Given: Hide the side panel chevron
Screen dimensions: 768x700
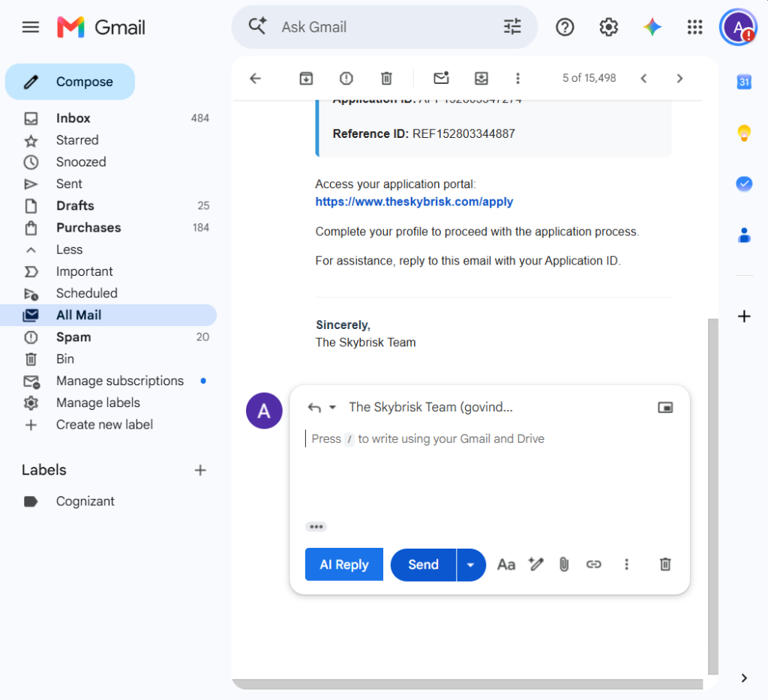Looking at the screenshot, I should (744, 678).
